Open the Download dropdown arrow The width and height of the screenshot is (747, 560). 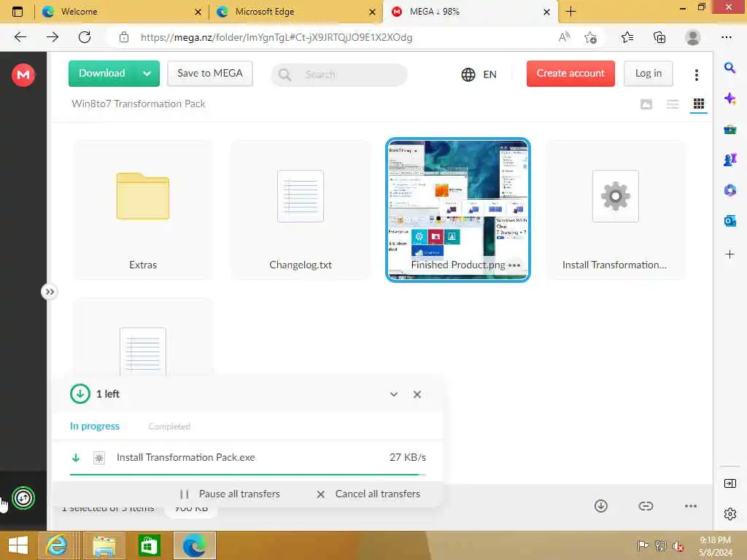click(147, 74)
